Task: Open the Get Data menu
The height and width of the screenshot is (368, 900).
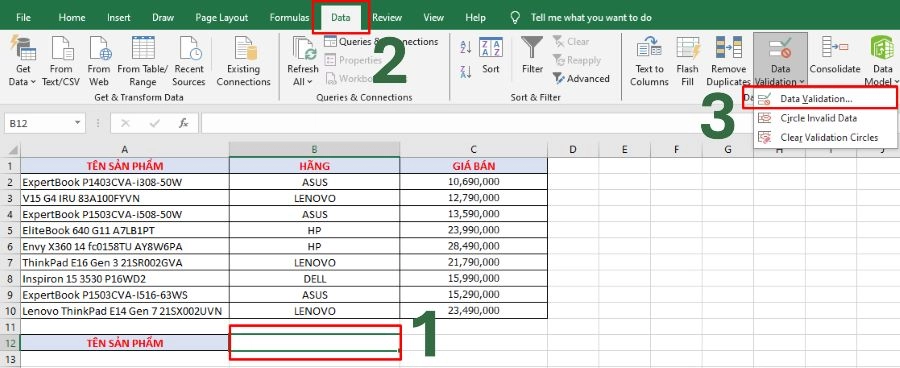Action: click(x=22, y=61)
